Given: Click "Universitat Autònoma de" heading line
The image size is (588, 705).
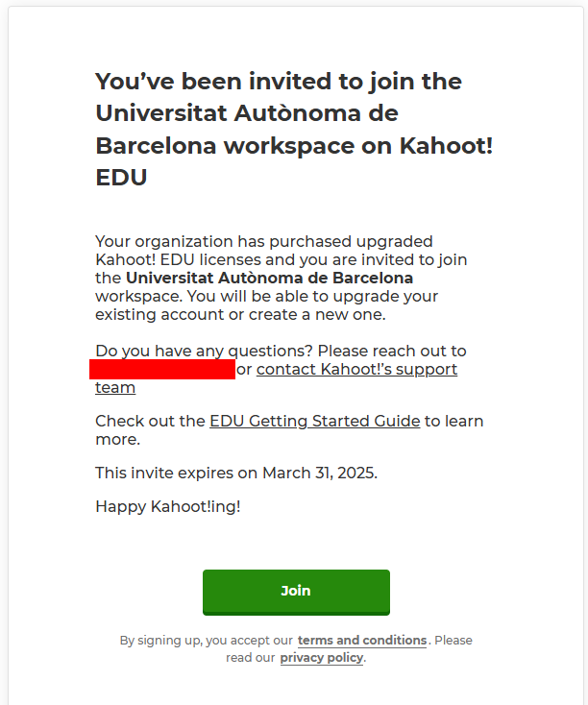Looking at the screenshot, I should click(247, 113).
